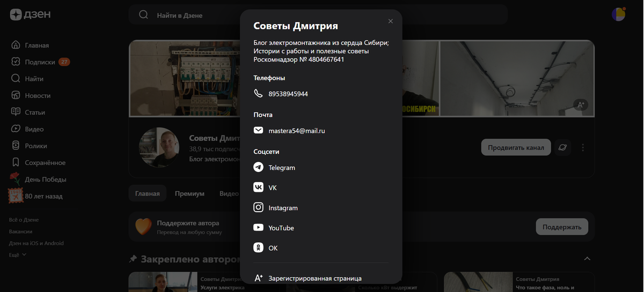Screen dimensions: 644x292
Task: Click the phone icon beside 89538945944
Action: point(258,94)
